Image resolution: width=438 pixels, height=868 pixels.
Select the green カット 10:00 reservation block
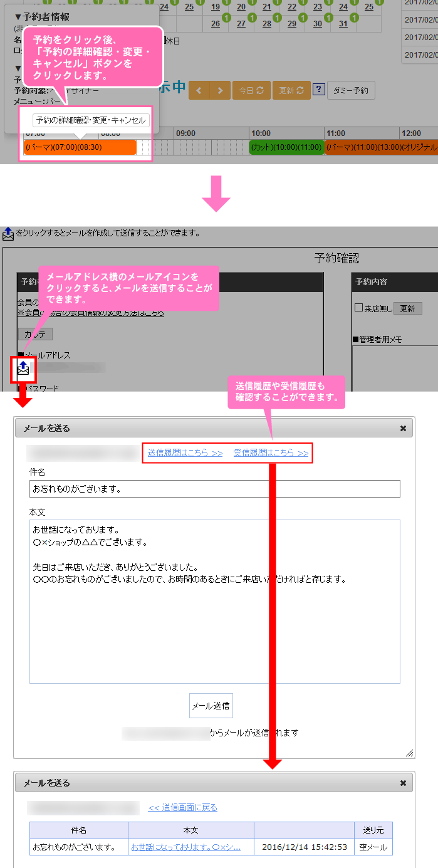click(x=286, y=147)
